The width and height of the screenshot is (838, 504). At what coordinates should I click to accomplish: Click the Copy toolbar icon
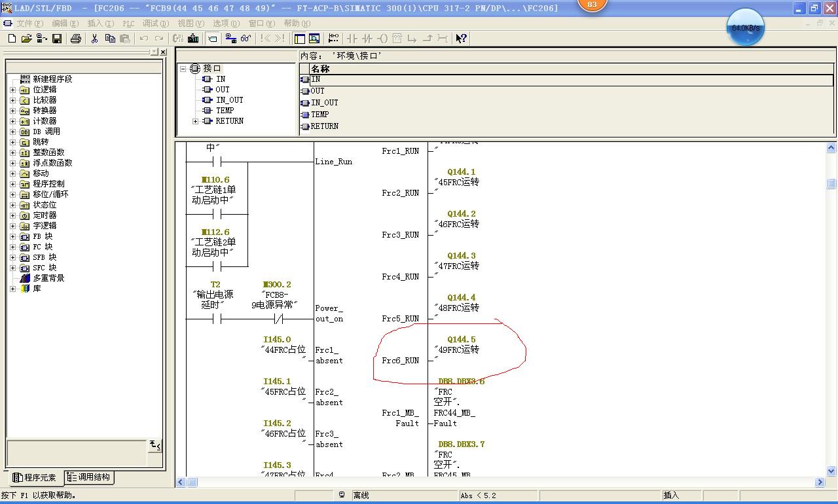(x=110, y=39)
